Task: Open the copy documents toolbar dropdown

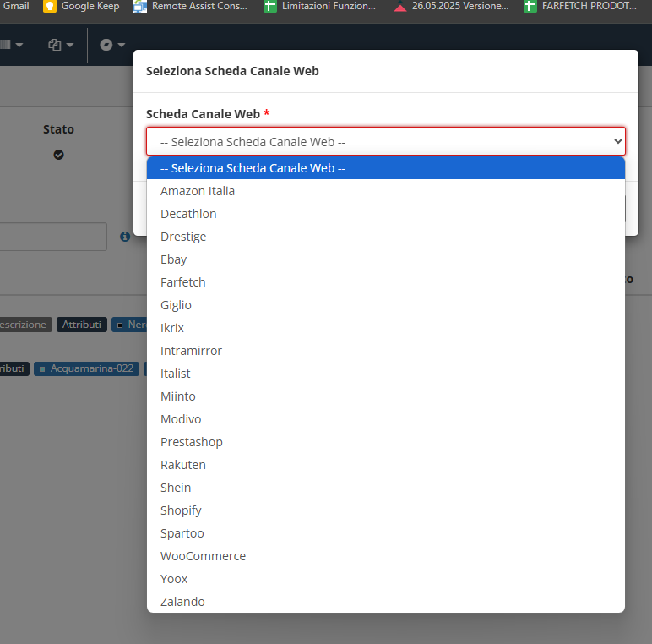Action: click(x=61, y=45)
